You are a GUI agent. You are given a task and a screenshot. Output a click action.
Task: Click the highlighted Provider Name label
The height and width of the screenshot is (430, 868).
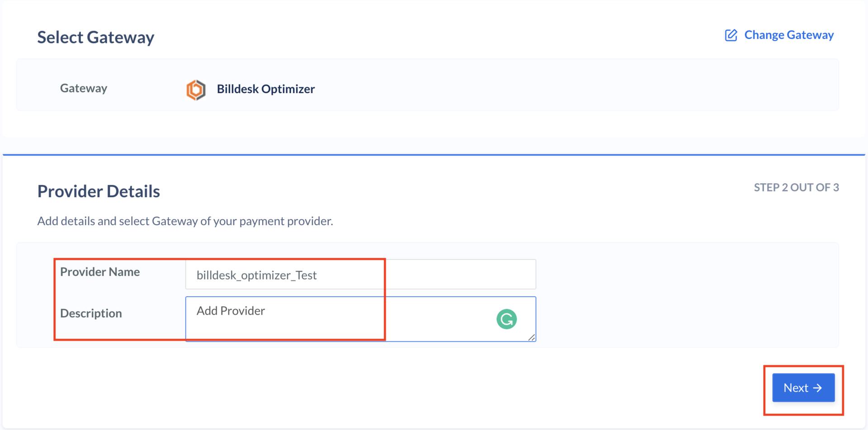click(x=100, y=272)
